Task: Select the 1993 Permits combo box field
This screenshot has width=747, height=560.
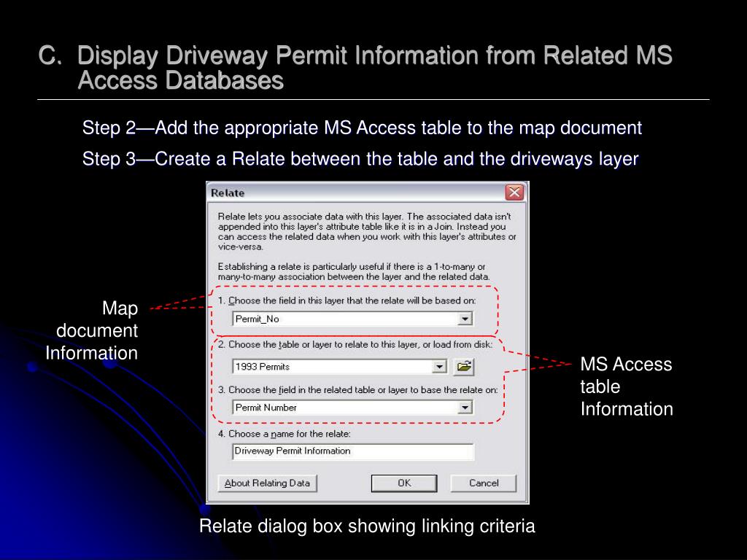Action: [340, 367]
